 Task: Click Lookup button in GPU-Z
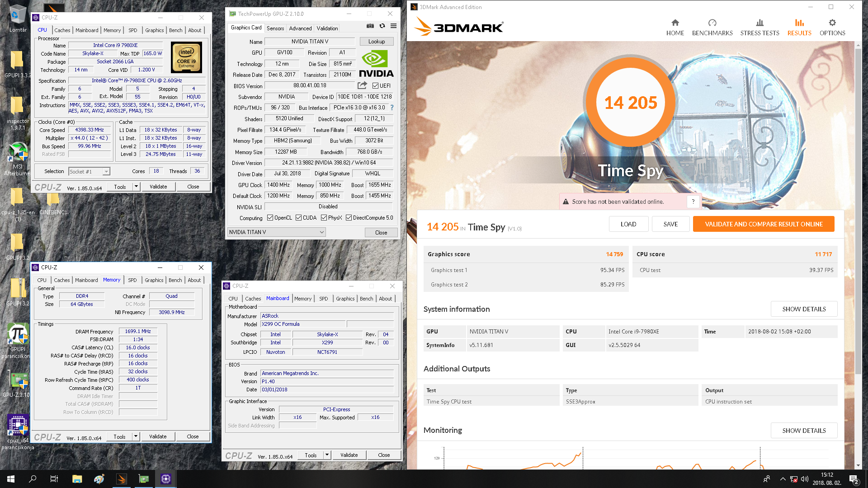[377, 42]
